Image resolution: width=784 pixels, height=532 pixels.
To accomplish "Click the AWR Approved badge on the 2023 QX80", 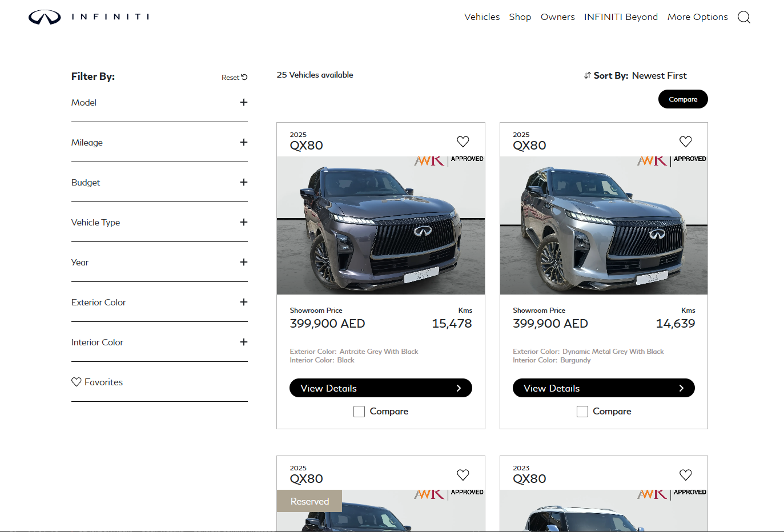I will tap(672, 494).
